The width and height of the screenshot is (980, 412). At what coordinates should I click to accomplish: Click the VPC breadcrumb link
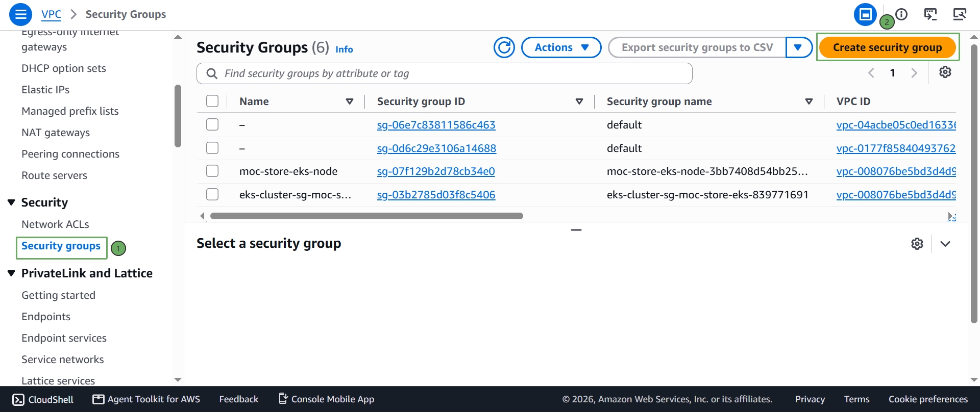coord(51,14)
